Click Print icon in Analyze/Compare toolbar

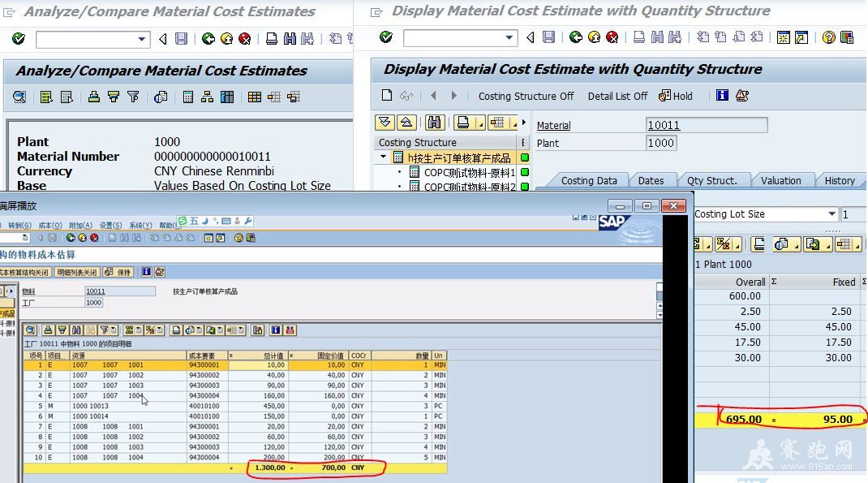click(271, 39)
